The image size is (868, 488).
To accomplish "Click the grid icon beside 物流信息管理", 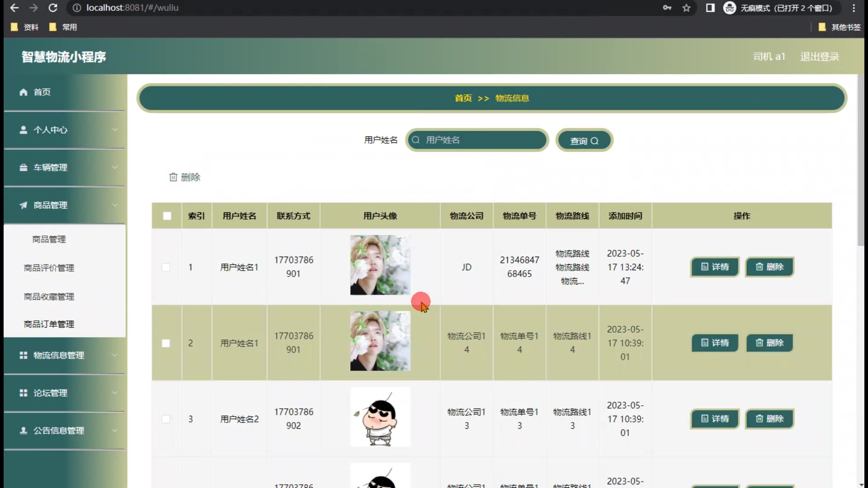I will (x=24, y=356).
